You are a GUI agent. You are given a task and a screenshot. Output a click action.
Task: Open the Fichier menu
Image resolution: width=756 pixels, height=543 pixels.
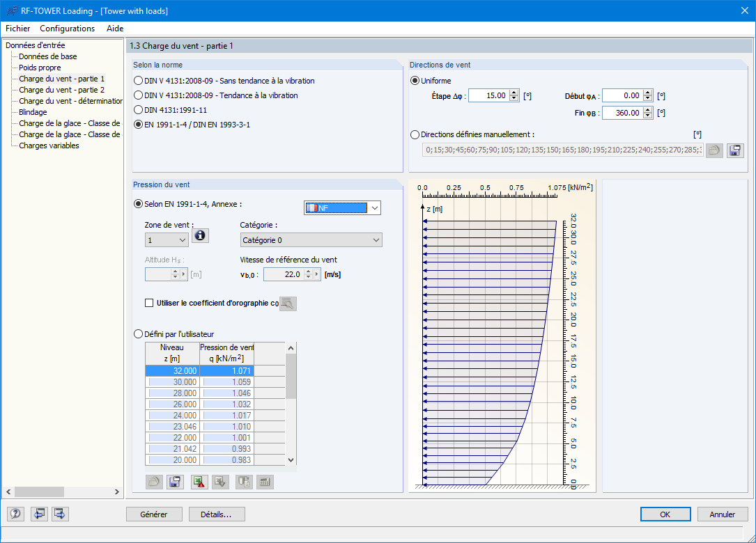18,29
